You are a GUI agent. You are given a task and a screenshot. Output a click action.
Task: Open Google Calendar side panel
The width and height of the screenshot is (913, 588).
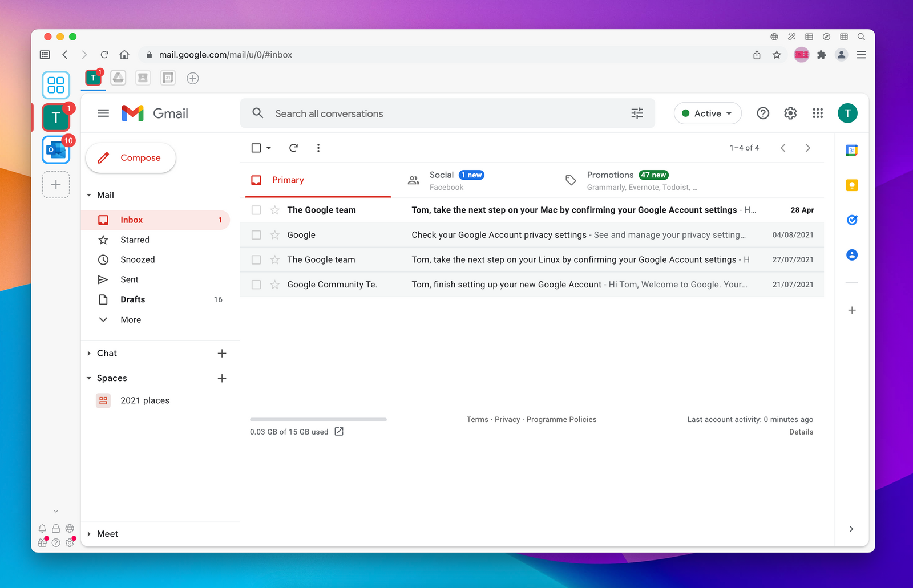coord(852,151)
